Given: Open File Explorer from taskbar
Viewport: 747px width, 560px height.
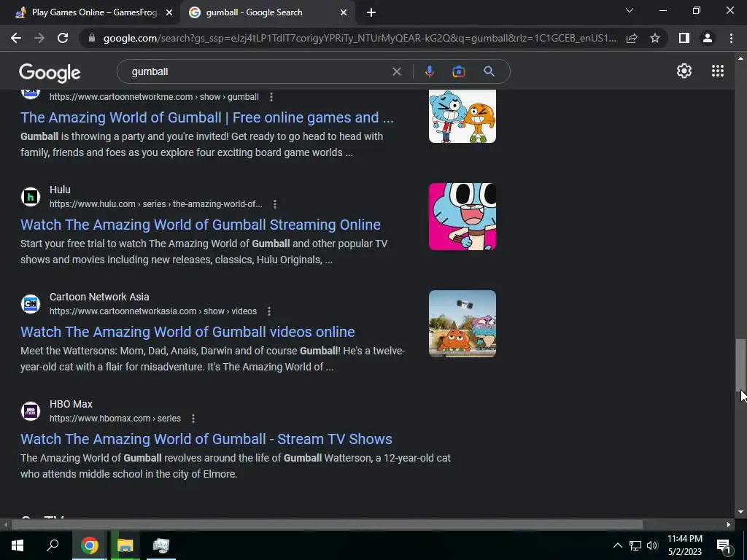Looking at the screenshot, I should pos(125,545).
